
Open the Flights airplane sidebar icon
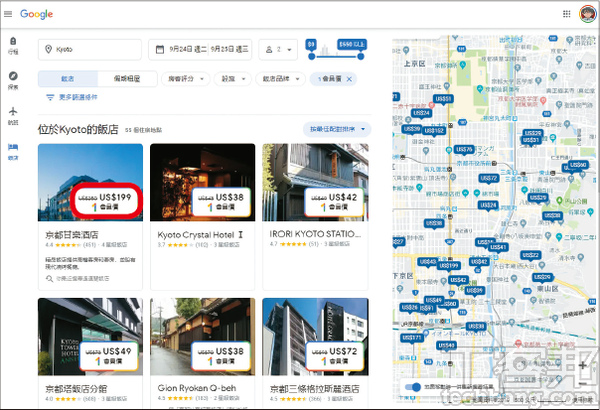13,111
